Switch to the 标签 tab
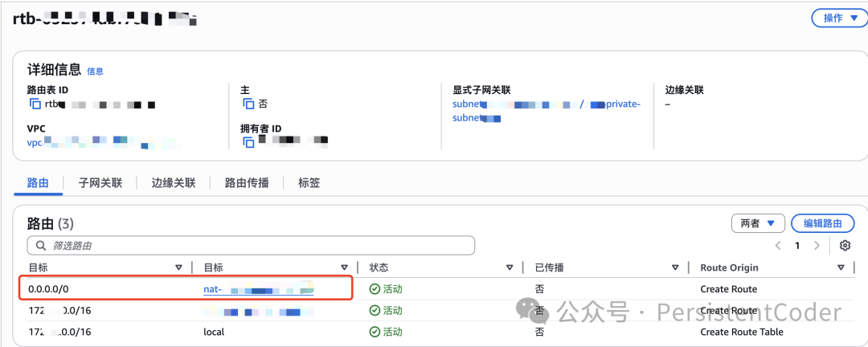Screen dimensions: 868x347 309,183
